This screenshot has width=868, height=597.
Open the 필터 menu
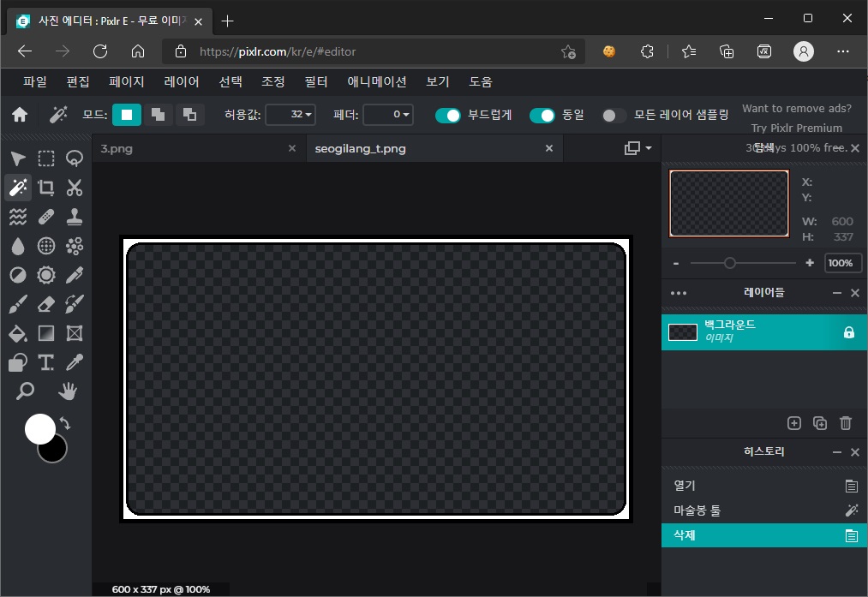(316, 81)
